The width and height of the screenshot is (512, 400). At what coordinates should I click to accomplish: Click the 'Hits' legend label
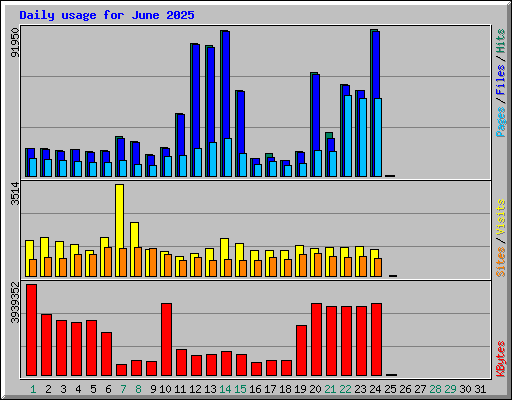pyautogui.click(x=501, y=41)
